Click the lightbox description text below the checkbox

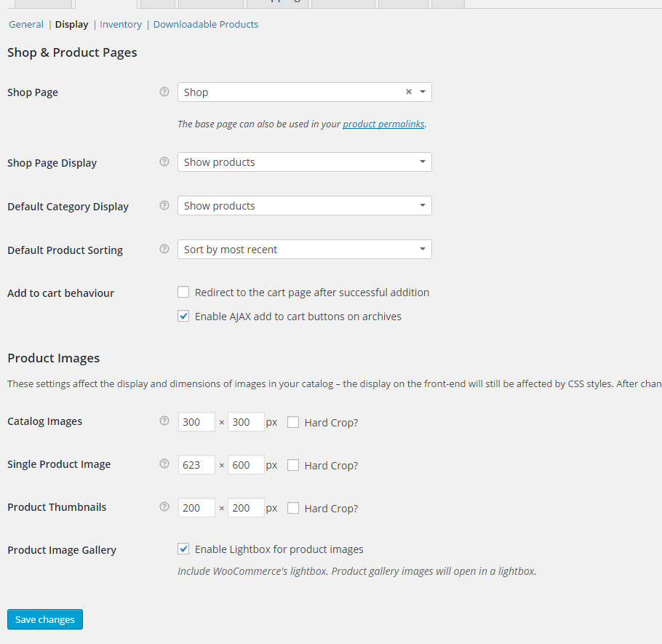pos(356,571)
